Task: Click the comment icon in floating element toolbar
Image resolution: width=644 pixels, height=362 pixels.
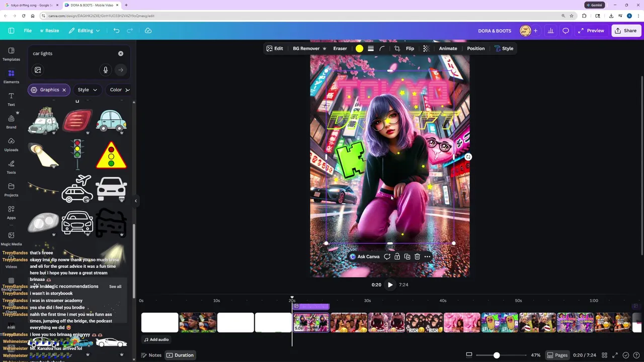Action: click(387, 256)
